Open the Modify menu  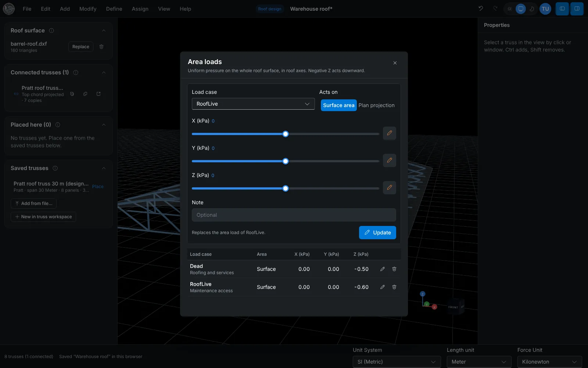pos(88,9)
